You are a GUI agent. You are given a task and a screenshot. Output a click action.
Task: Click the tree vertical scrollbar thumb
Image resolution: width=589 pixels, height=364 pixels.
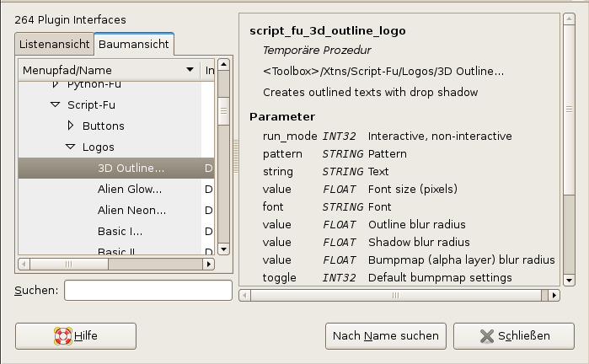click(223, 111)
